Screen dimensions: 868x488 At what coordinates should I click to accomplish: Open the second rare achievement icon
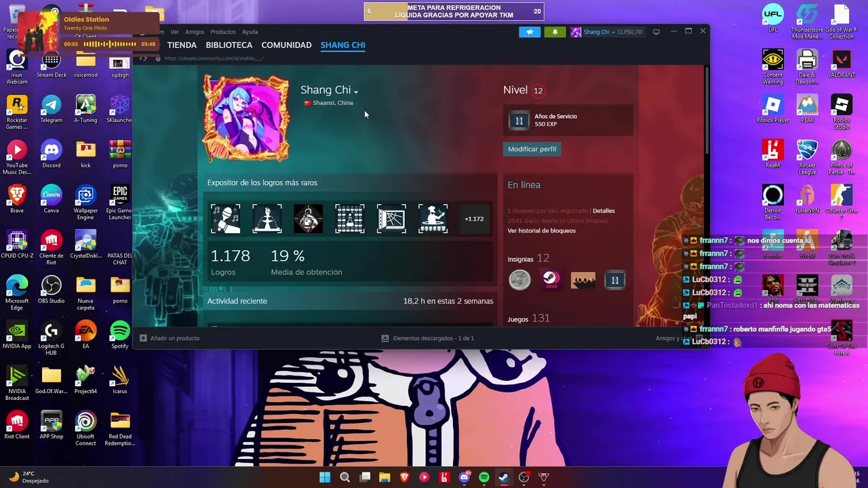coord(267,219)
